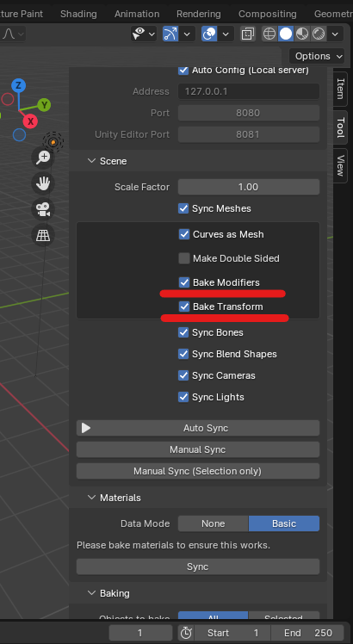Viewport: 353px width, 644px height.
Task: Click the Start frame field
Action: coord(232,633)
